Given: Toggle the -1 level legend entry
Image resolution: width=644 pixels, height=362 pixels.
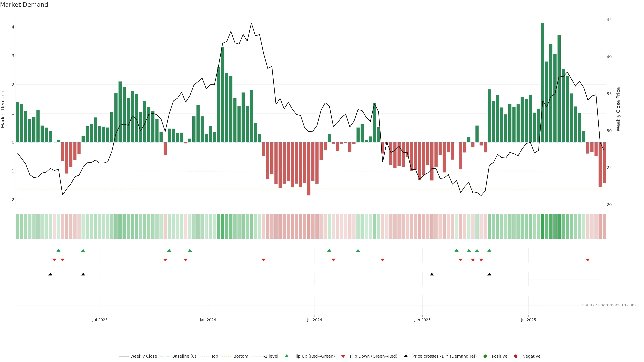Looking at the screenshot, I should click(271, 356).
